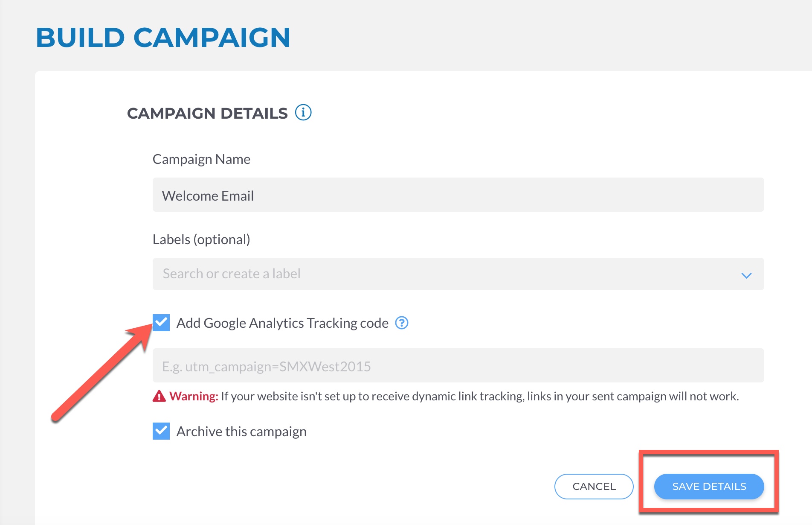Select the Campaign Details section heading
Image resolution: width=812 pixels, height=525 pixels.
click(x=207, y=114)
